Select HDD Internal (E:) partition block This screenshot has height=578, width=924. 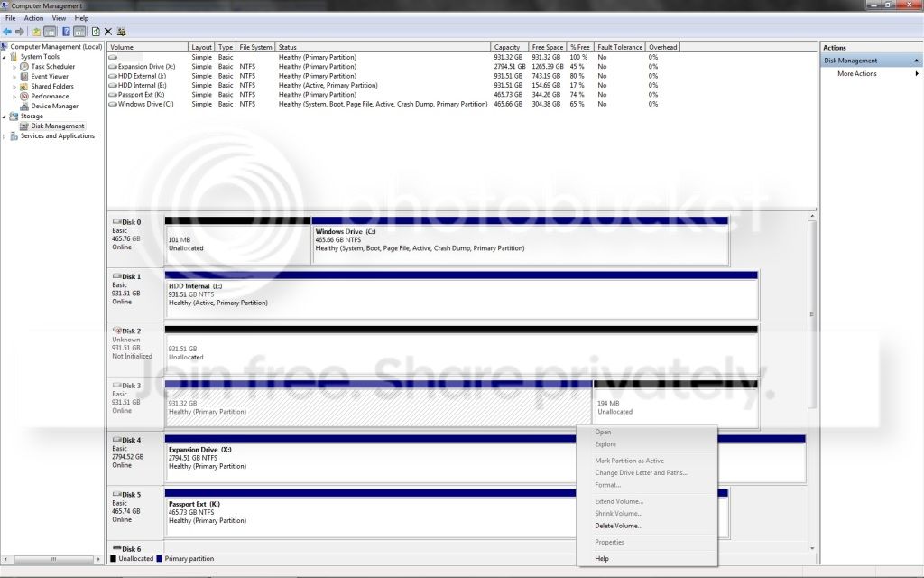click(x=461, y=295)
